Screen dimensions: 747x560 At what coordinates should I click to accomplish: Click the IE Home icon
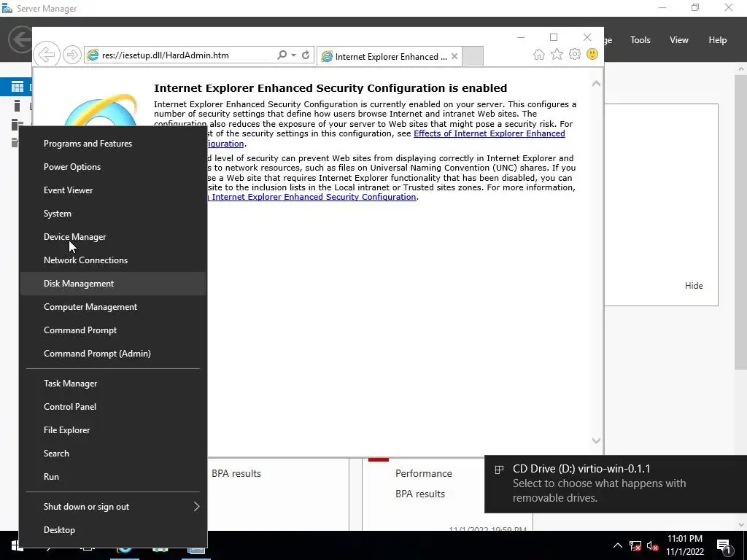tap(539, 54)
